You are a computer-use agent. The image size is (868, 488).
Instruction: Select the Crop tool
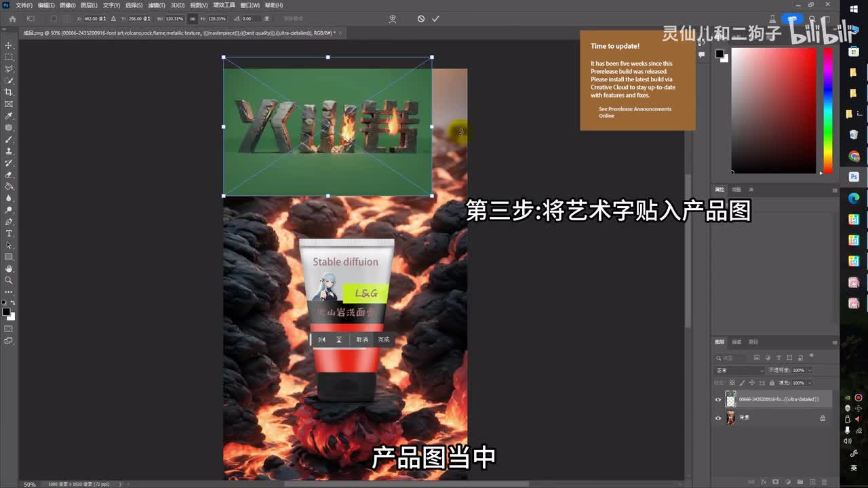(9, 92)
